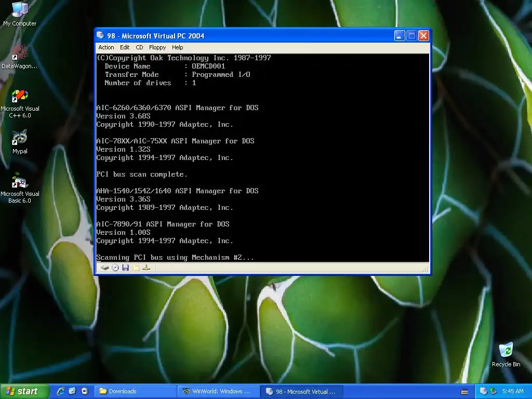Select the DataWagon desktop shortcut
The height and width of the screenshot is (399, 532).
[20, 57]
